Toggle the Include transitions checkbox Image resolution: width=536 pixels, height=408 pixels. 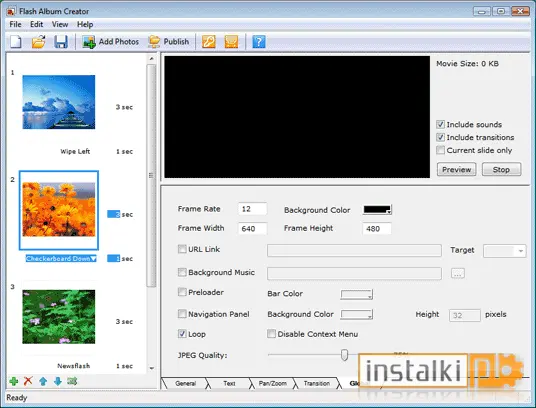click(x=440, y=137)
